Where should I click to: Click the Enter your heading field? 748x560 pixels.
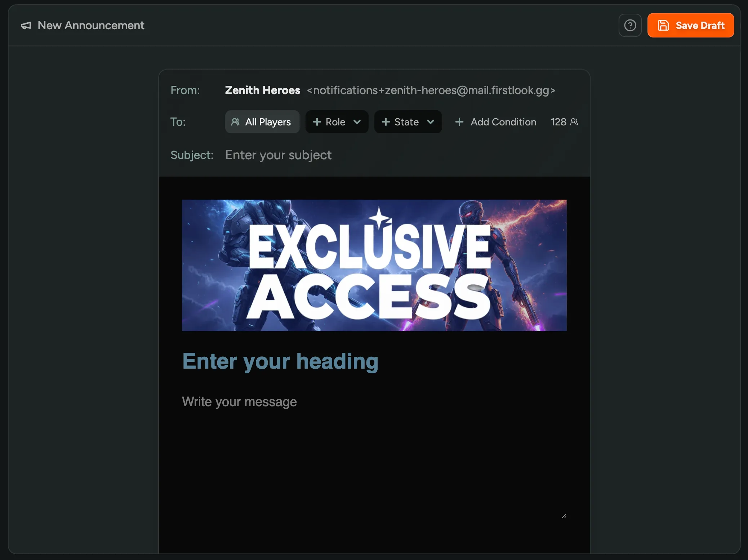280,361
